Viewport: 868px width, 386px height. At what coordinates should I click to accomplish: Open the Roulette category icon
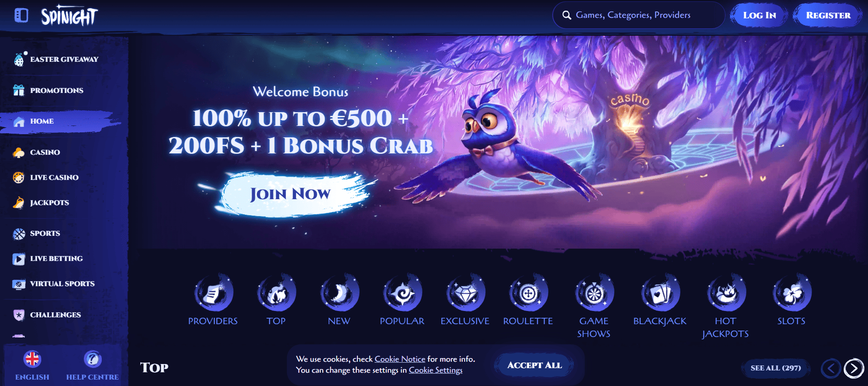528,293
